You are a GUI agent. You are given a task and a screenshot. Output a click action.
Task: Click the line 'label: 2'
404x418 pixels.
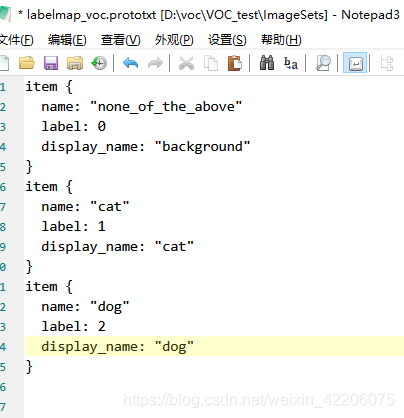point(74,326)
